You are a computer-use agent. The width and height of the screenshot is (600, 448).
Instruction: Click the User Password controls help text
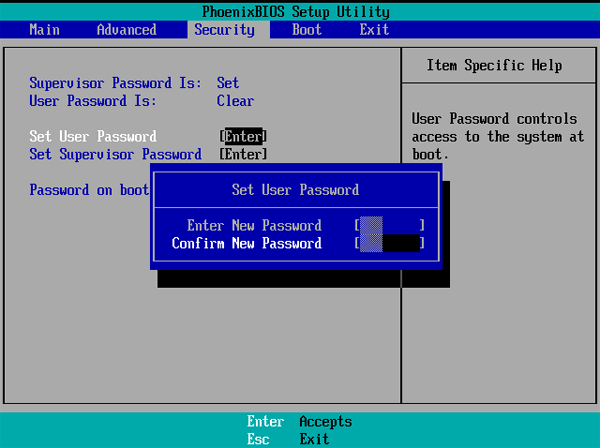(x=498, y=137)
